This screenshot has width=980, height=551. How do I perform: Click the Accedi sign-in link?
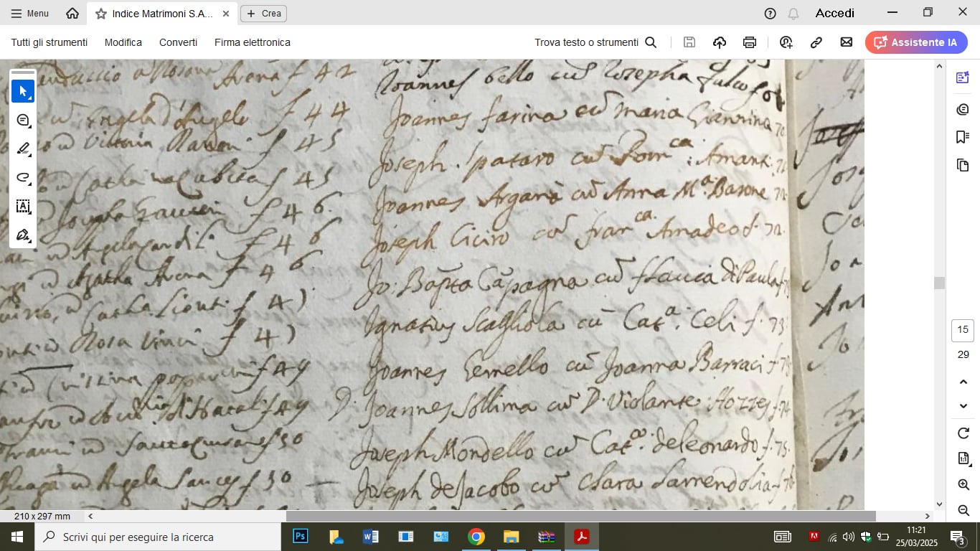point(834,13)
